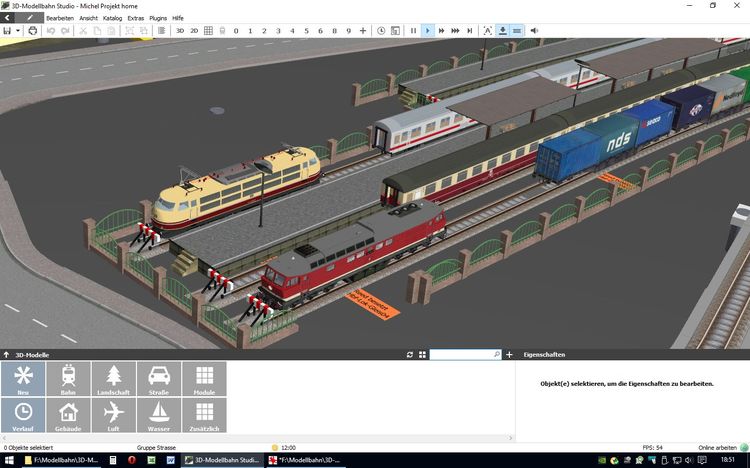The height and width of the screenshot is (468, 750).
Task: Open the Bearbeiten menu
Action: (x=60, y=18)
